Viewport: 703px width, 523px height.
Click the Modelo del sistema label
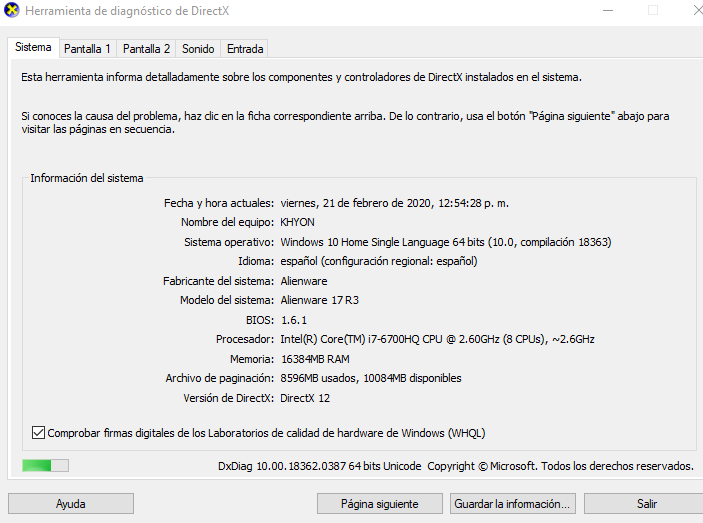click(227, 300)
